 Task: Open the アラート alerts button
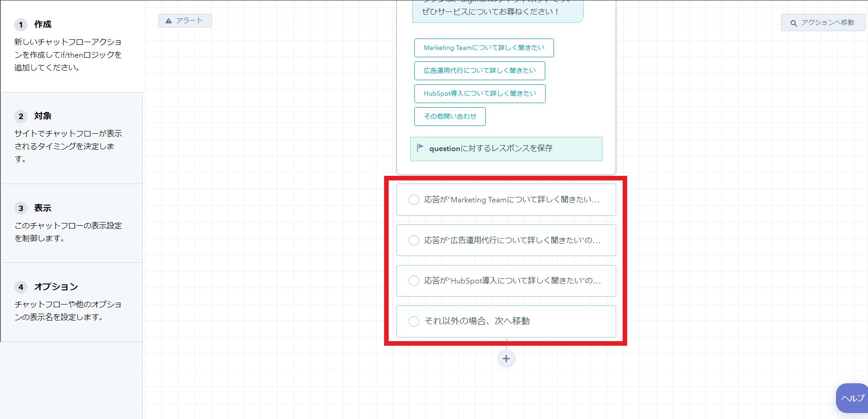tap(185, 21)
